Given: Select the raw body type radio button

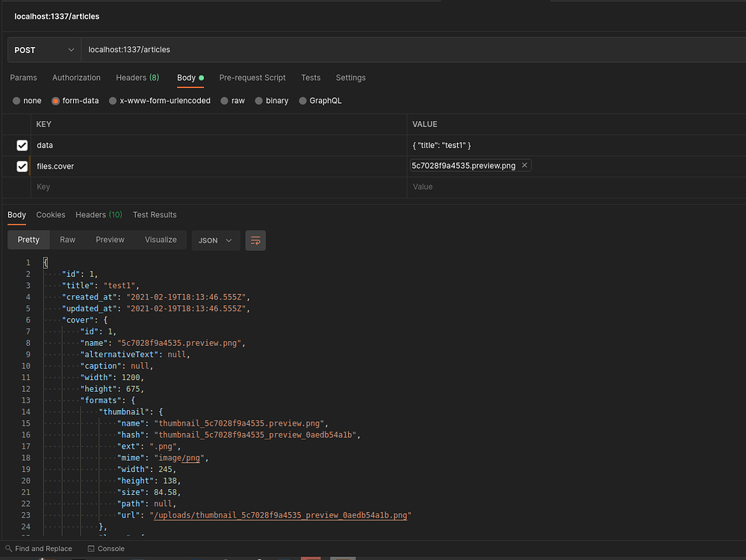Looking at the screenshot, I should pos(225,101).
